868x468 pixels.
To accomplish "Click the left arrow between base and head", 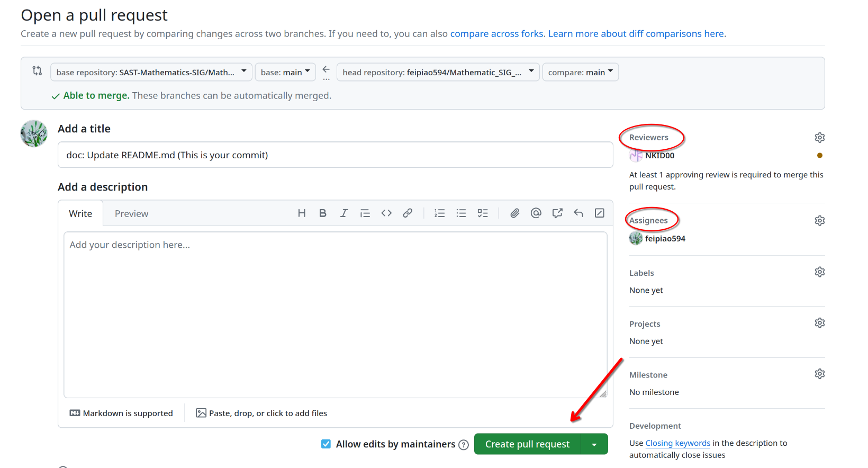I will coord(326,69).
